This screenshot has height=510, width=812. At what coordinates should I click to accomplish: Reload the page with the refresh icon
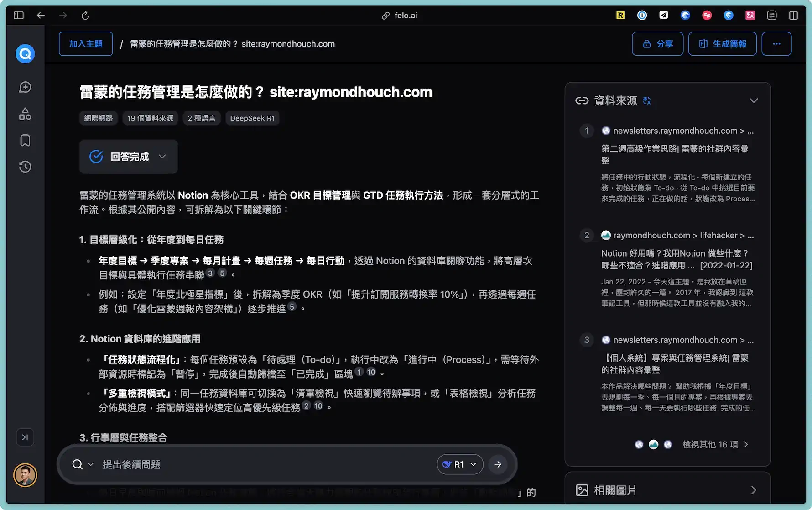tap(85, 16)
